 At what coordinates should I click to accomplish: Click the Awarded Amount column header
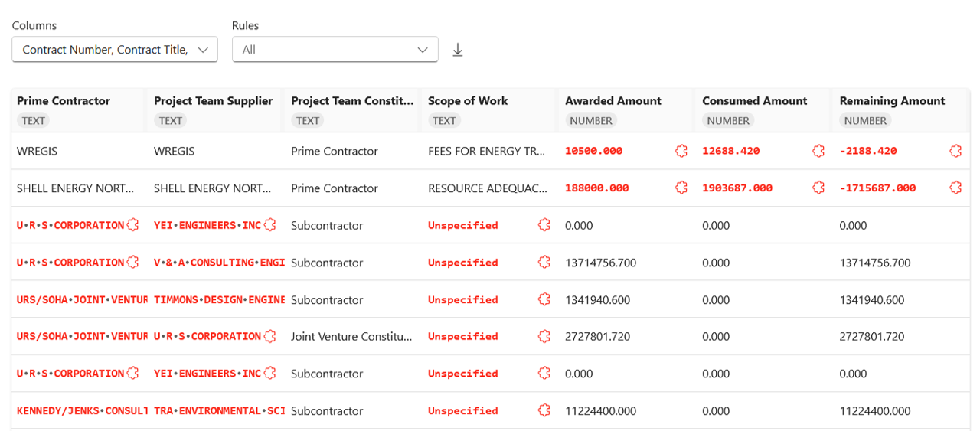click(x=613, y=101)
